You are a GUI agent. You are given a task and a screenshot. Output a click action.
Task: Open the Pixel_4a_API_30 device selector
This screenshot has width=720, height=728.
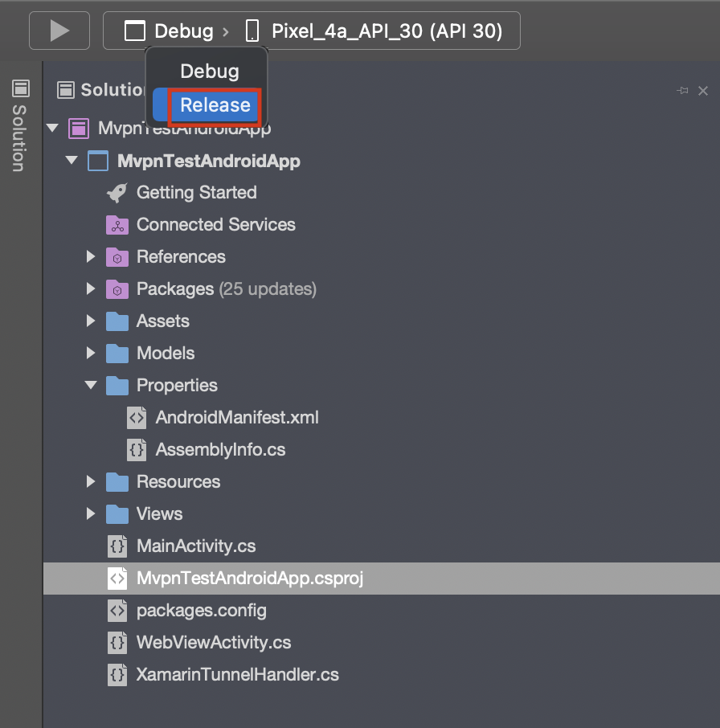[375, 31]
